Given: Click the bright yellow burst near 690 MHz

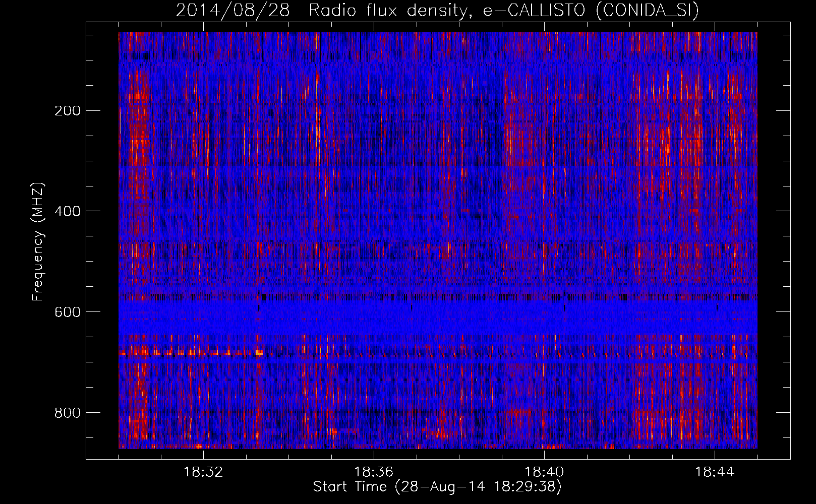Looking at the screenshot, I should (259, 353).
